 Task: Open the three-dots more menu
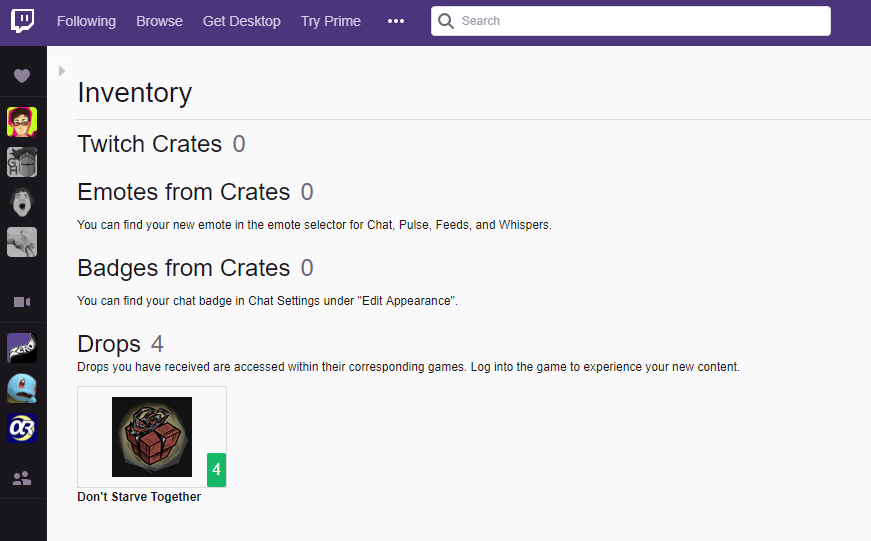[x=396, y=21]
